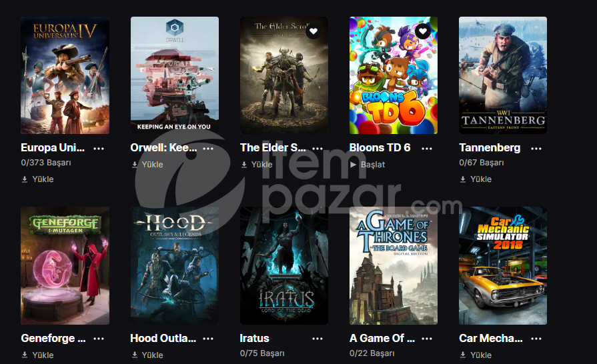Click the Bloons TD 6 title text
Image resolution: width=597 pixels, height=364 pixels.
[x=380, y=147]
